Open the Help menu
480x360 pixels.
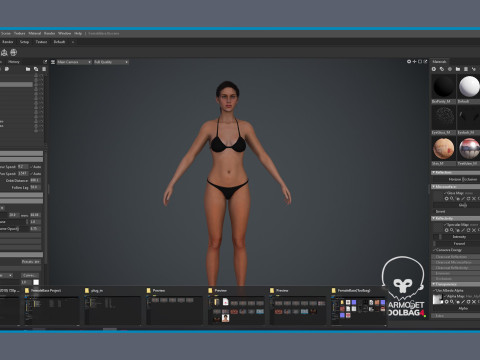pos(78,33)
